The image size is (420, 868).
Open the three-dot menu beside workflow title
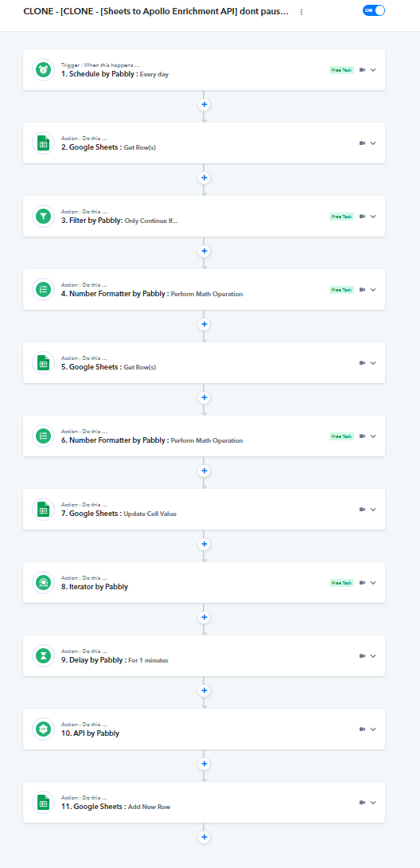coord(301,12)
